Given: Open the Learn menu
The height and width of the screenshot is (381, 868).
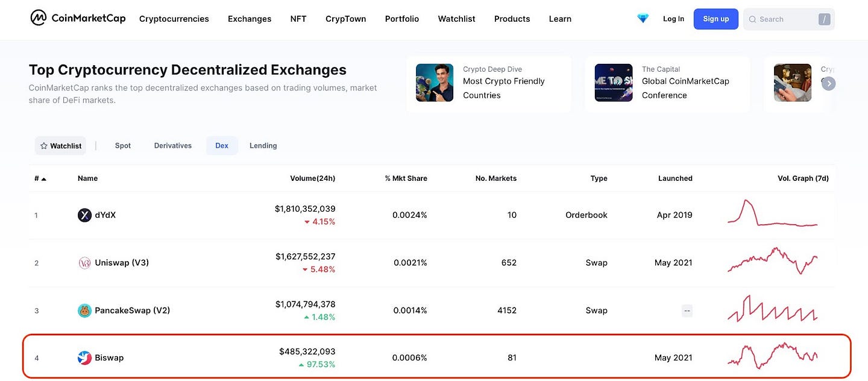Looking at the screenshot, I should (x=560, y=19).
